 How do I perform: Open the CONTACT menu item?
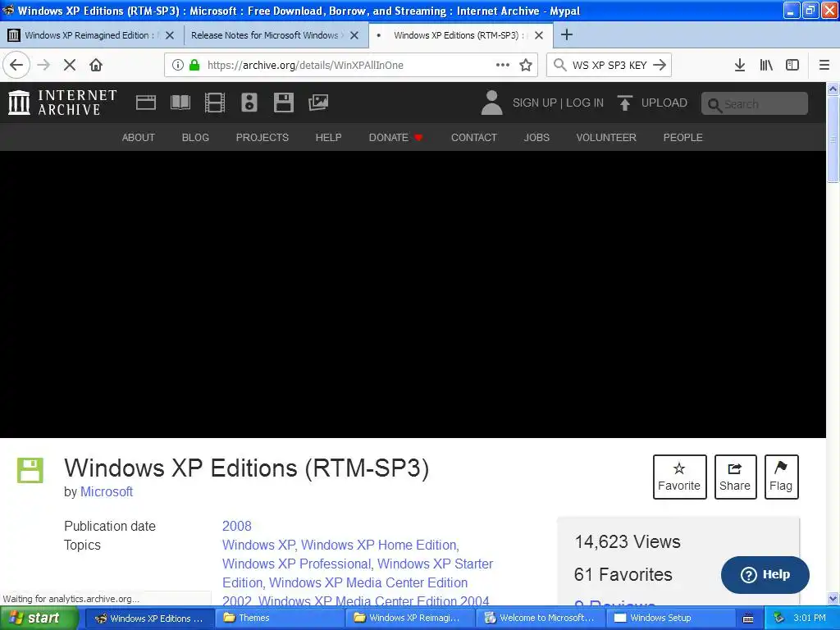[474, 137]
